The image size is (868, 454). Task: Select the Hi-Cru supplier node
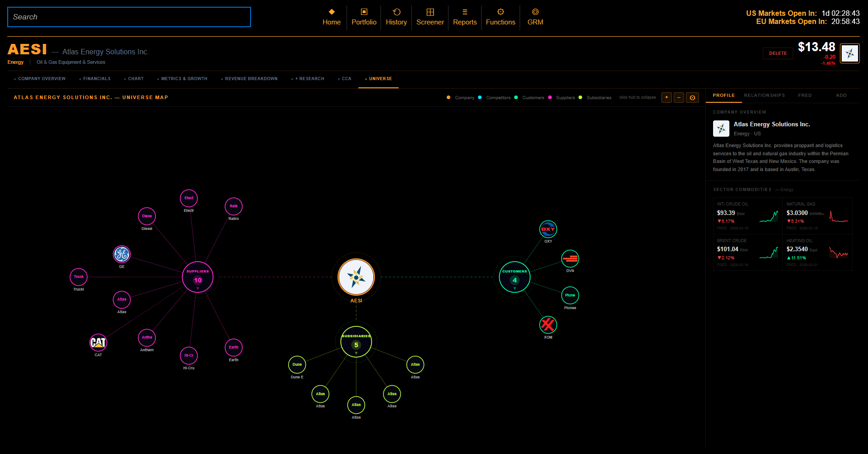click(x=189, y=355)
